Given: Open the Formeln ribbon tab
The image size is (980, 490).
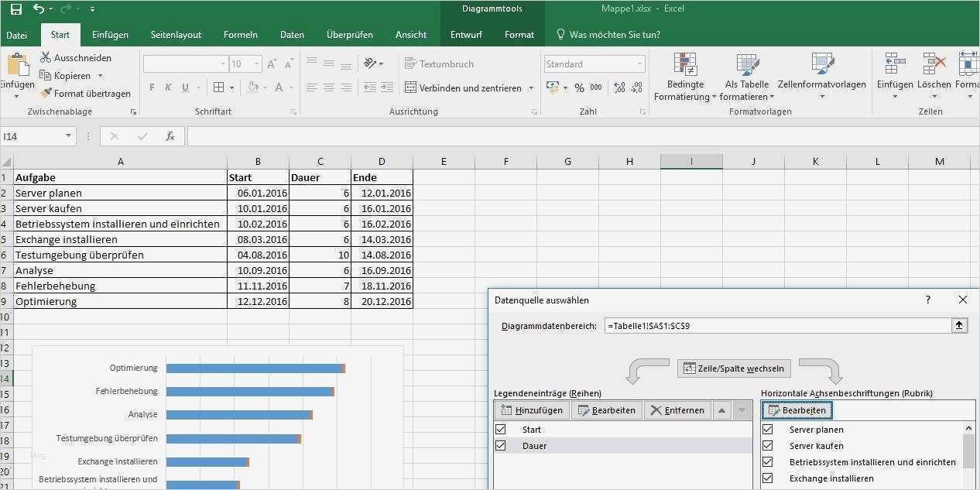Looking at the screenshot, I should click(240, 34).
